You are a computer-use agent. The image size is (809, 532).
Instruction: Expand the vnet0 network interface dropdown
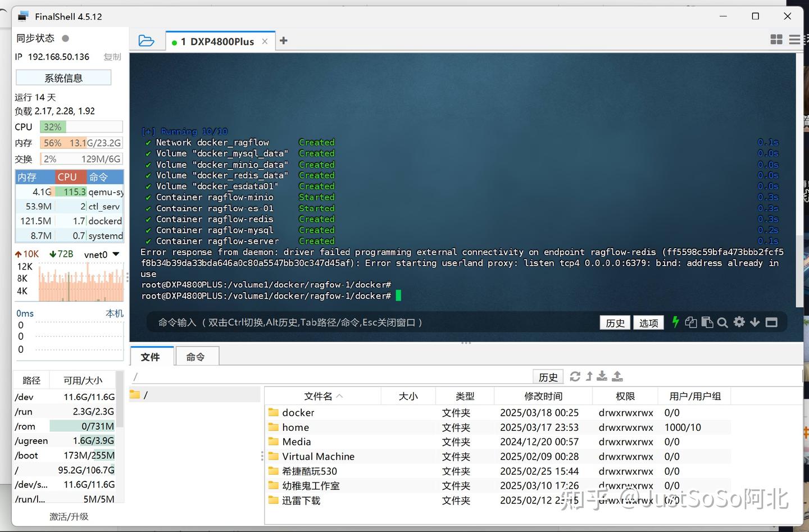point(116,254)
